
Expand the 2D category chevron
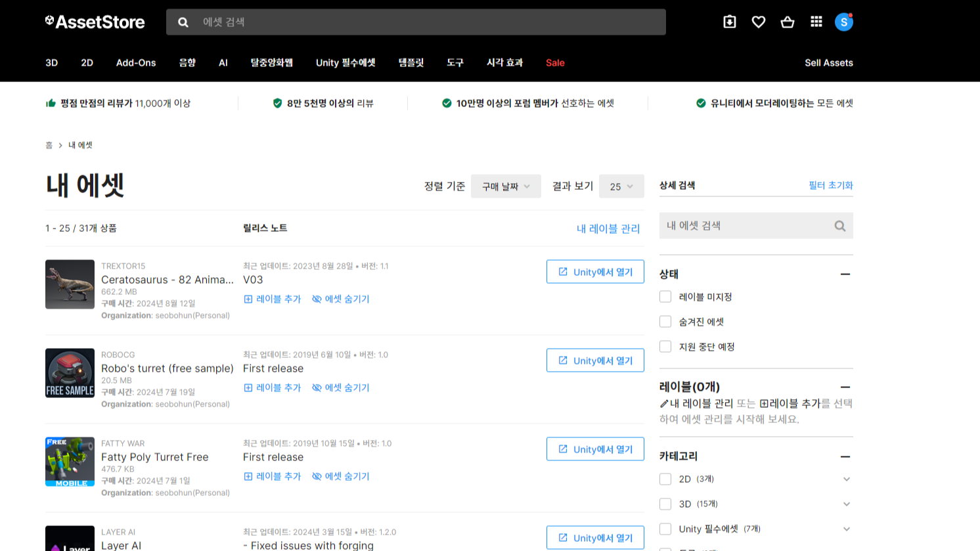point(847,479)
